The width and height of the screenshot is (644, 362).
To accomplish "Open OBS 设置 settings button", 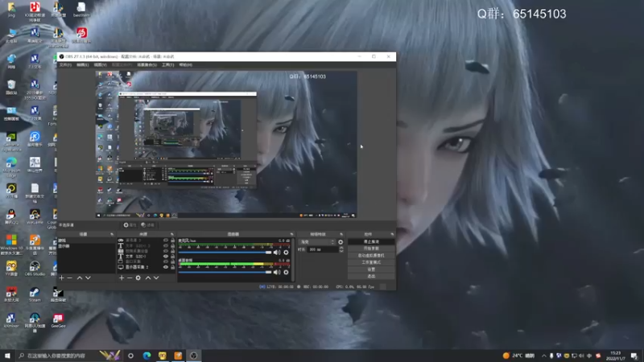I will point(371,269).
